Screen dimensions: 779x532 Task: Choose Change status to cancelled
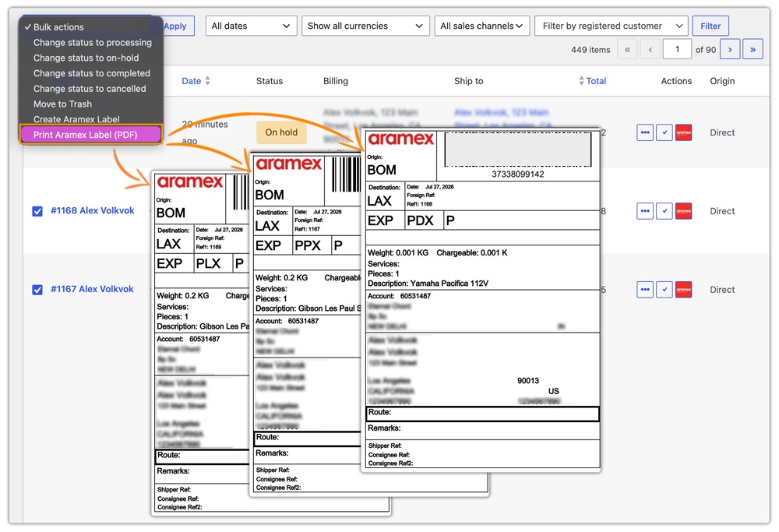(x=90, y=89)
